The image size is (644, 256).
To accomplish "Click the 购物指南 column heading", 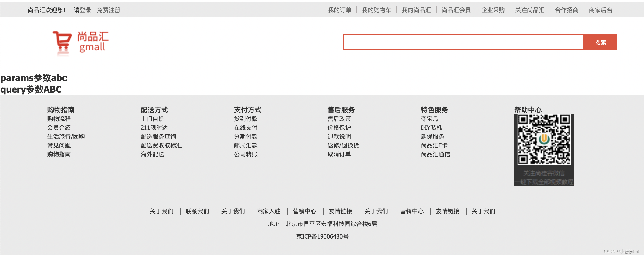I will pos(61,110).
